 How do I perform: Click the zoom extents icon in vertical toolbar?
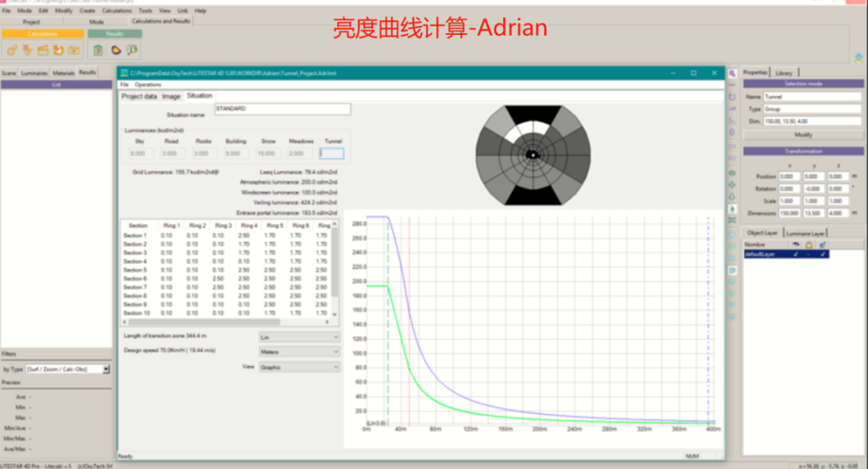(732, 220)
